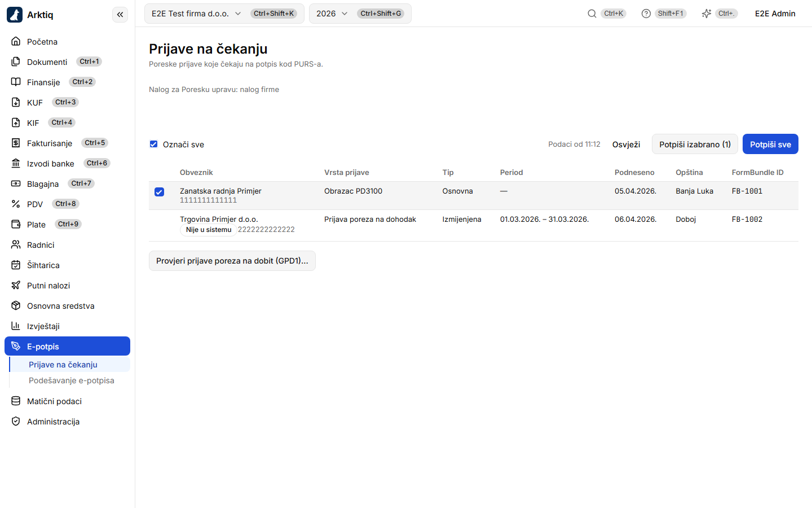Image resolution: width=812 pixels, height=508 pixels.
Task: Click the FB-1001 cell
Action: (747, 191)
